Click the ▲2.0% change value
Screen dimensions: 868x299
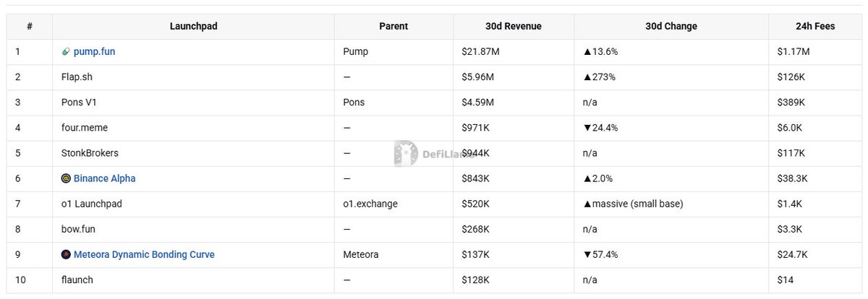pyautogui.click(x=597, y=178)
